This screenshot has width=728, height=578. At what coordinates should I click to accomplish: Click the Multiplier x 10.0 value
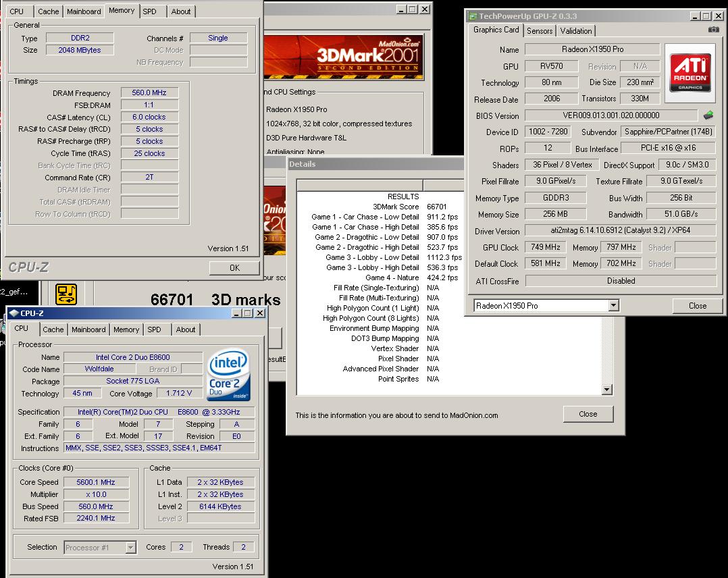[96, 494]
